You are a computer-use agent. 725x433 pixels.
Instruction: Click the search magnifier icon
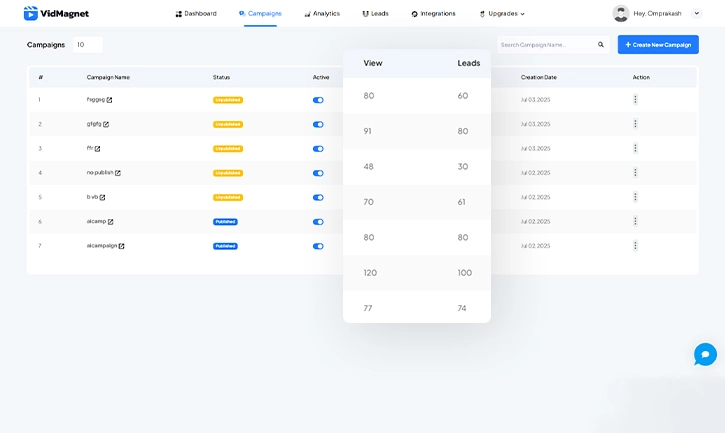point(601,45)
